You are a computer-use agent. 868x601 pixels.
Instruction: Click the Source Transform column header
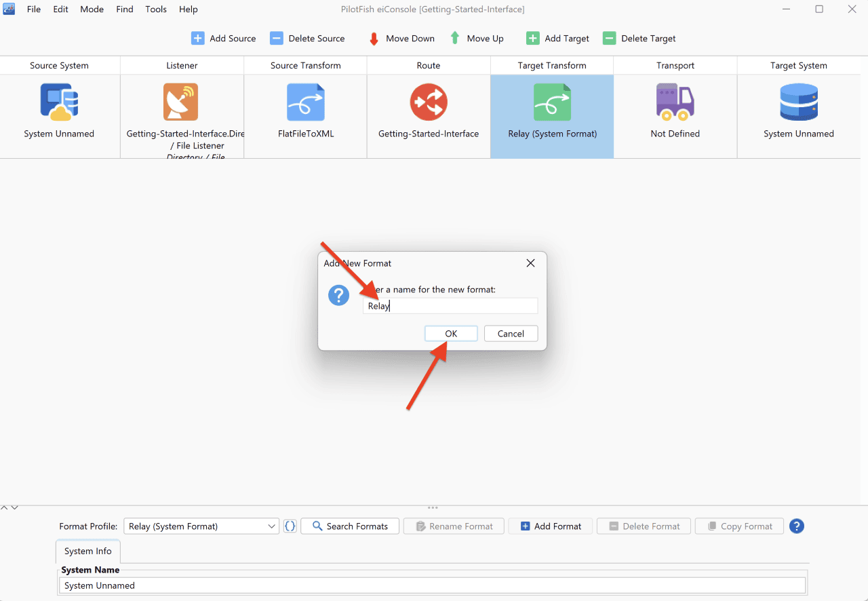pyautogui.click(x=305, y=65)
